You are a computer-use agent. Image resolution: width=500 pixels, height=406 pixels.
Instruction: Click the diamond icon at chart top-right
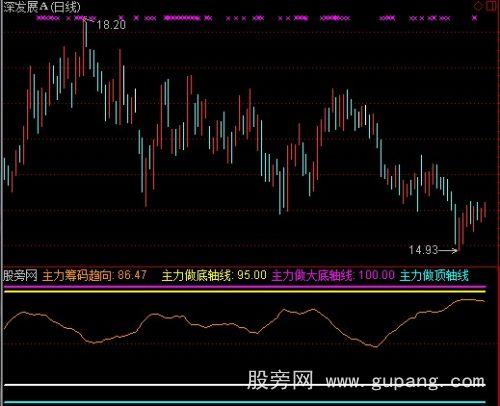[479, 6]
